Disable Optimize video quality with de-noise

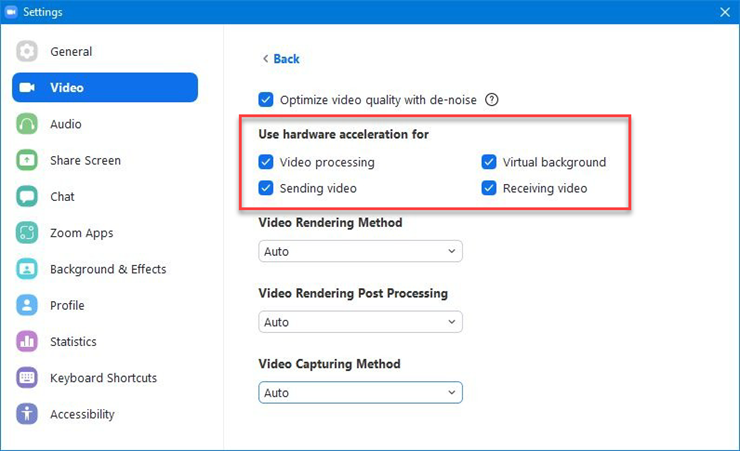[266, 100]
